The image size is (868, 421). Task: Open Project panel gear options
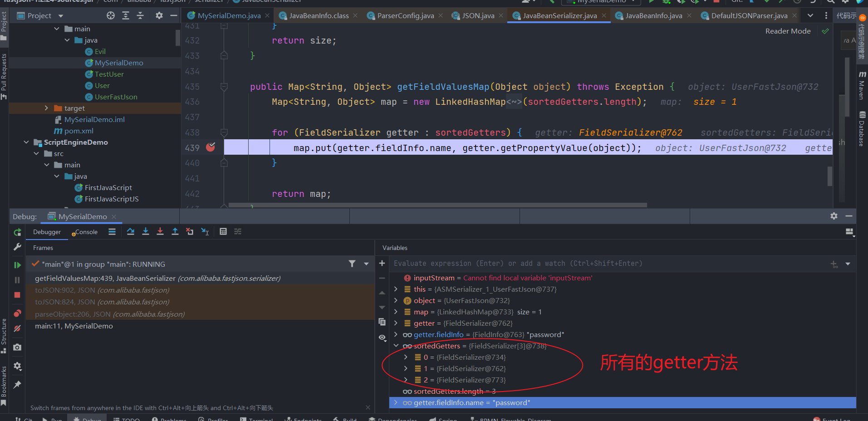(159, 15)
